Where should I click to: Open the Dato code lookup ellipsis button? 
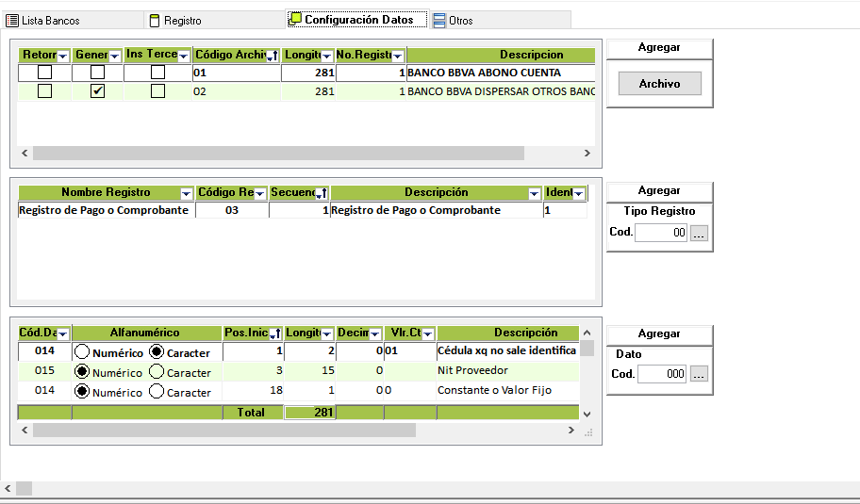tap(698, 375)
